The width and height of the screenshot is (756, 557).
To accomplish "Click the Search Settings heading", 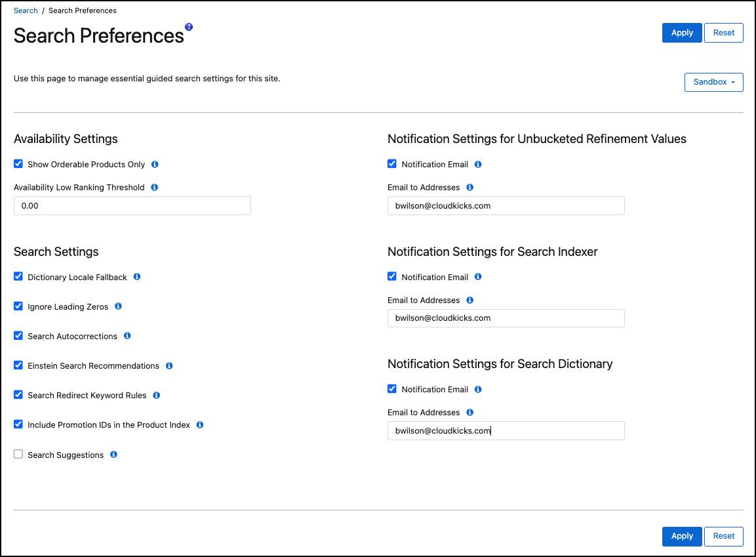I will pyautogui.click(x=56, y=252).
